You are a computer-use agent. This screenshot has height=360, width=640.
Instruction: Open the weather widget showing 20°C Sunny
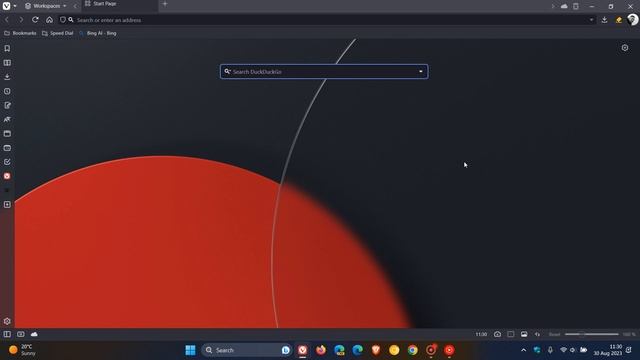click(x=22, y=350)
